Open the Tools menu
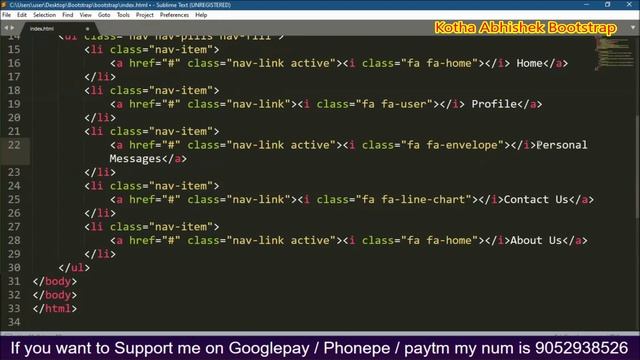 click(123, 15)
